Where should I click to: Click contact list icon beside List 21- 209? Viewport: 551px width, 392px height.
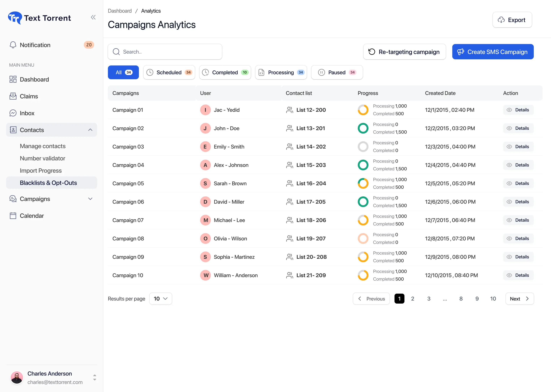click(289, 275)
